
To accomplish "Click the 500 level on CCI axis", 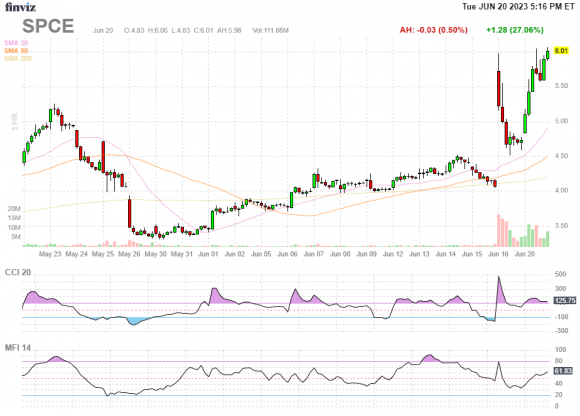I will tap(560, 274).
